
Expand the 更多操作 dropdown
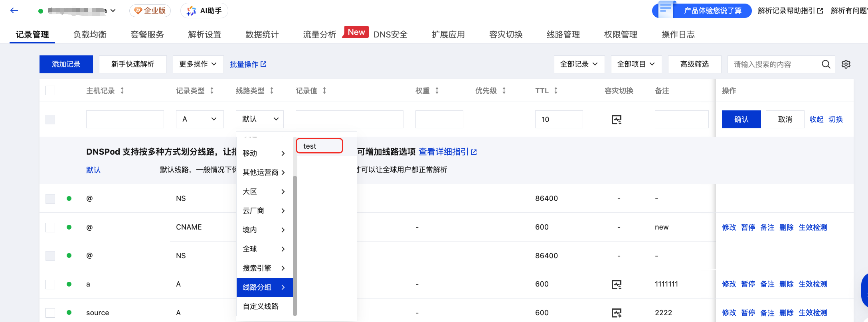198,64
